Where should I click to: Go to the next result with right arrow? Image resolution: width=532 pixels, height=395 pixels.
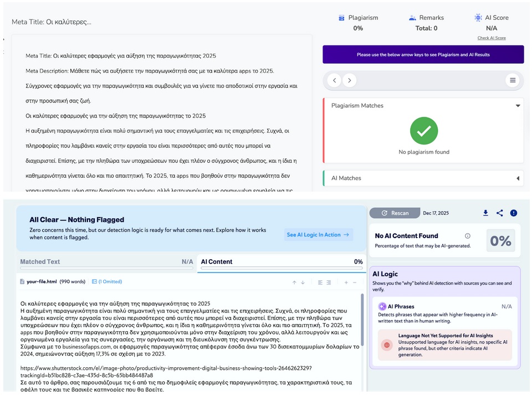(x=349, y=80)
